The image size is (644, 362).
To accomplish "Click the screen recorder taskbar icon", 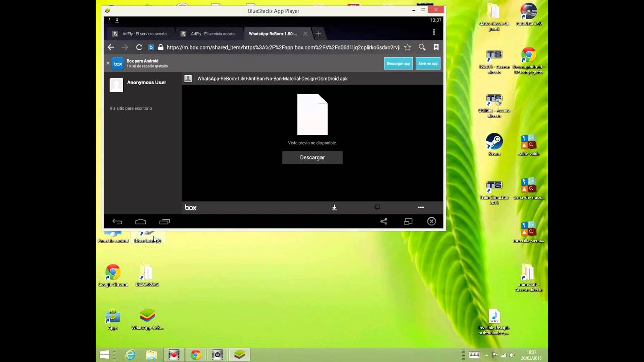I will pos(174,355).
